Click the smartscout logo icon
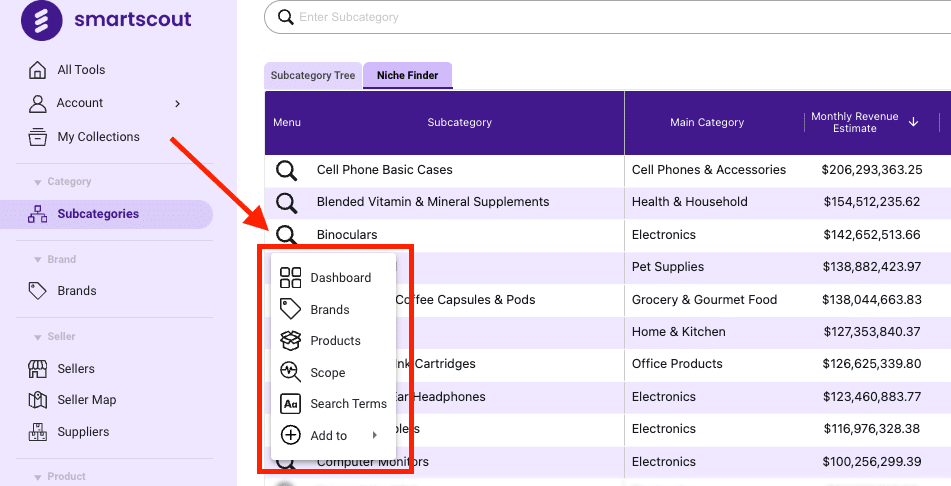 [42, 20]
